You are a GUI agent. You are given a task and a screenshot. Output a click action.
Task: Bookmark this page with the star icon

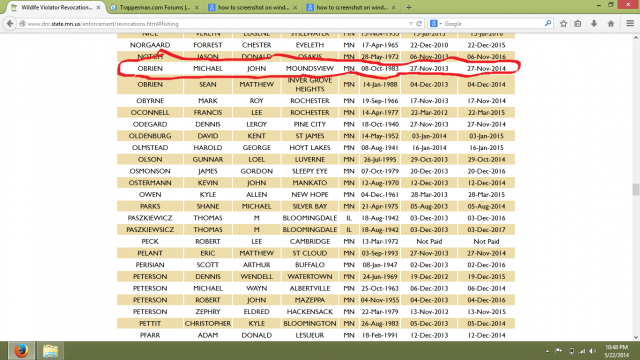(563, 24)
